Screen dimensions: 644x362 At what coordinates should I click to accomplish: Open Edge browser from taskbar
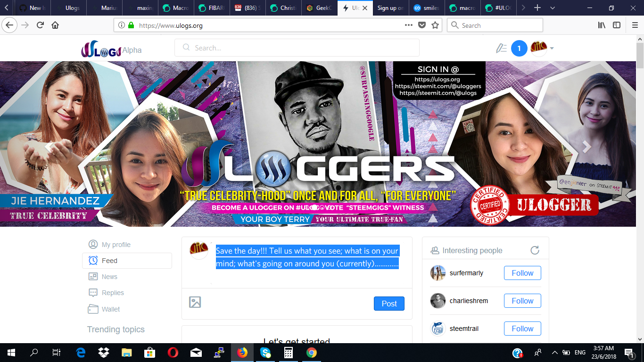[x=81, y=353]
